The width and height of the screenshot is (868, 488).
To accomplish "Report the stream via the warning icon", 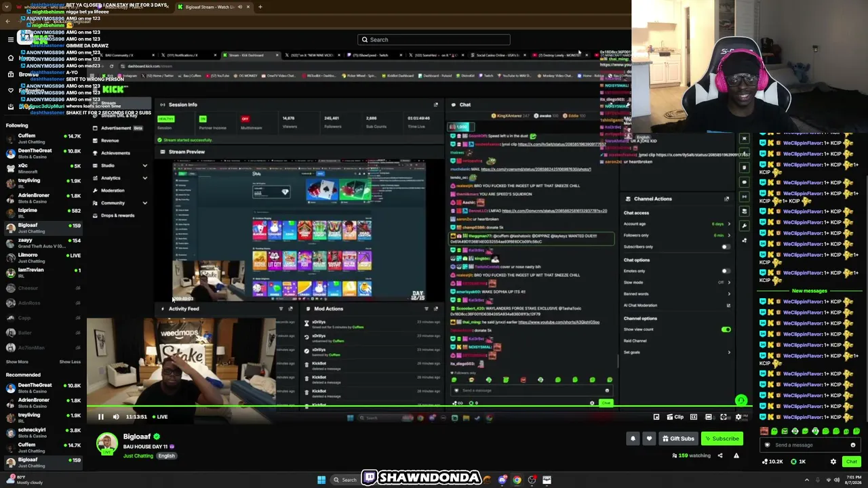I will [x=736, y=455].
